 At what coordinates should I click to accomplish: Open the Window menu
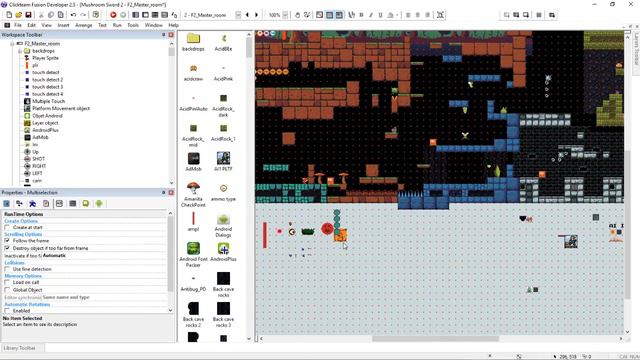pos(154,25)
